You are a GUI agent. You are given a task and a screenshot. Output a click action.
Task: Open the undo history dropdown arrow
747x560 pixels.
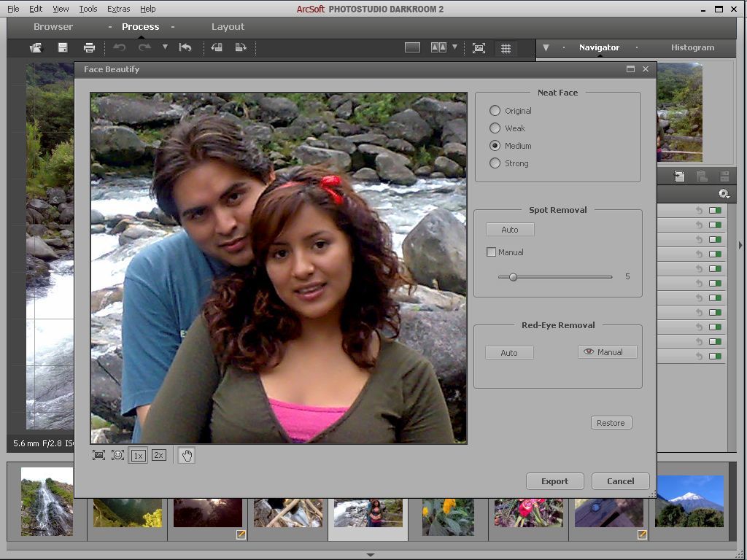[x=165, y=47]
